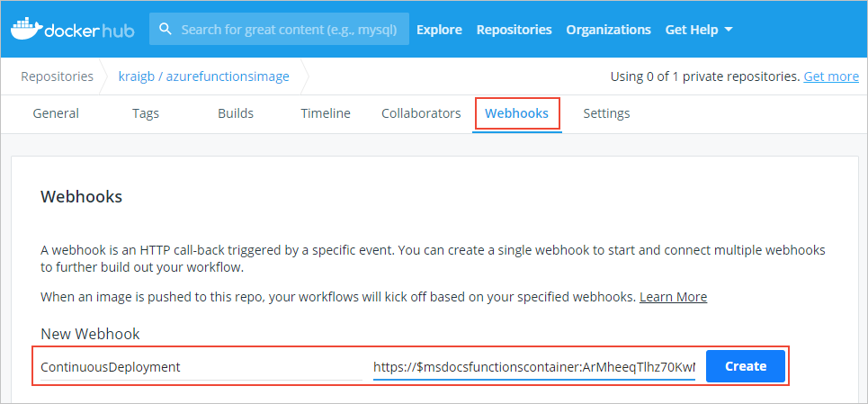Click the Repositories breadcrumb
868x404 pixels.
[x=58, y=76]
